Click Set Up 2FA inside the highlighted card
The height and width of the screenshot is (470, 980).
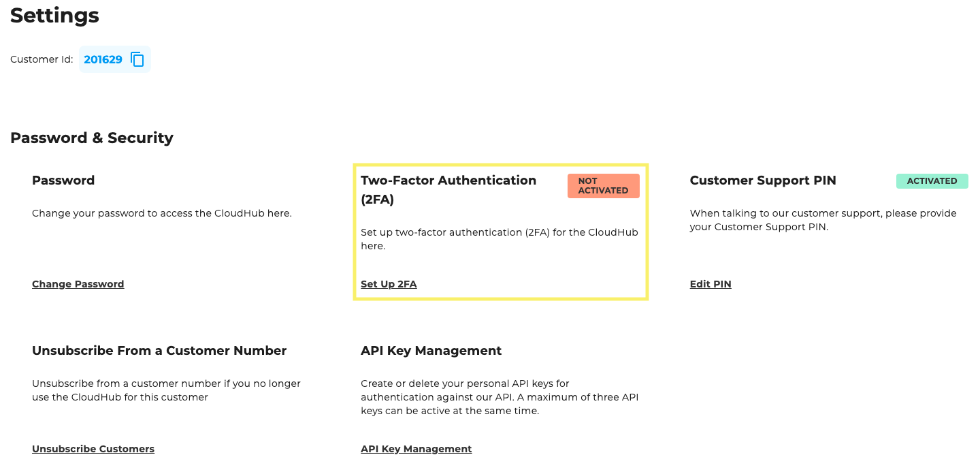coord(389,284)
